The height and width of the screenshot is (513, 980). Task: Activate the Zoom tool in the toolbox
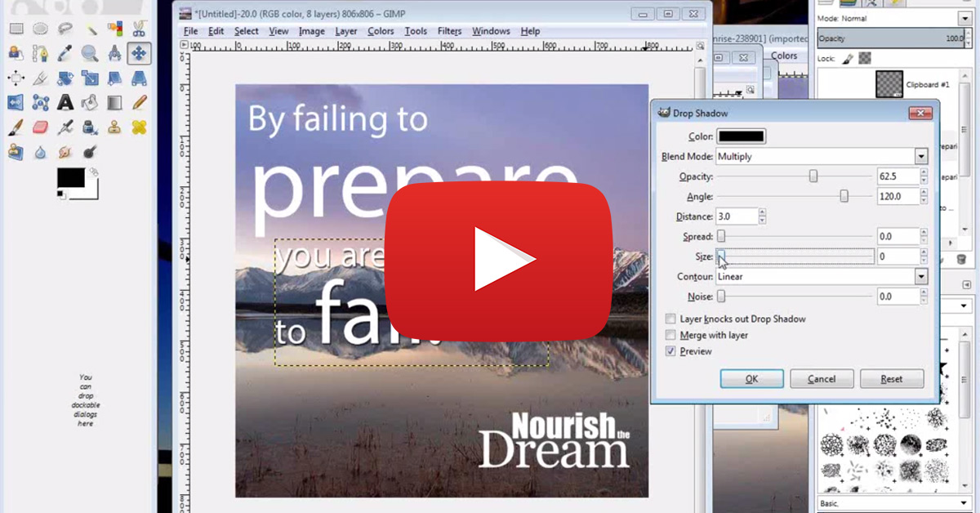coord(90,53)
